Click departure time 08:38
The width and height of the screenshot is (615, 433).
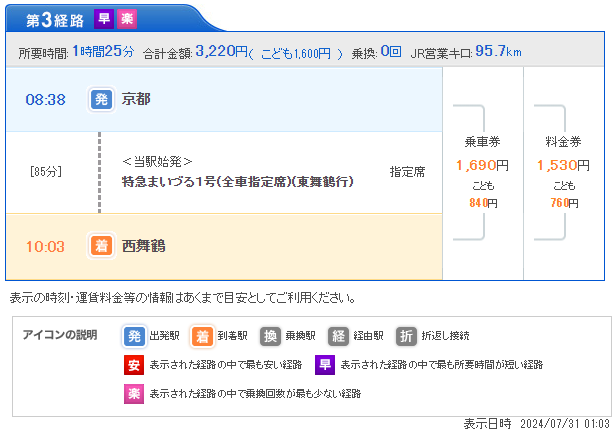pos(45,100)
